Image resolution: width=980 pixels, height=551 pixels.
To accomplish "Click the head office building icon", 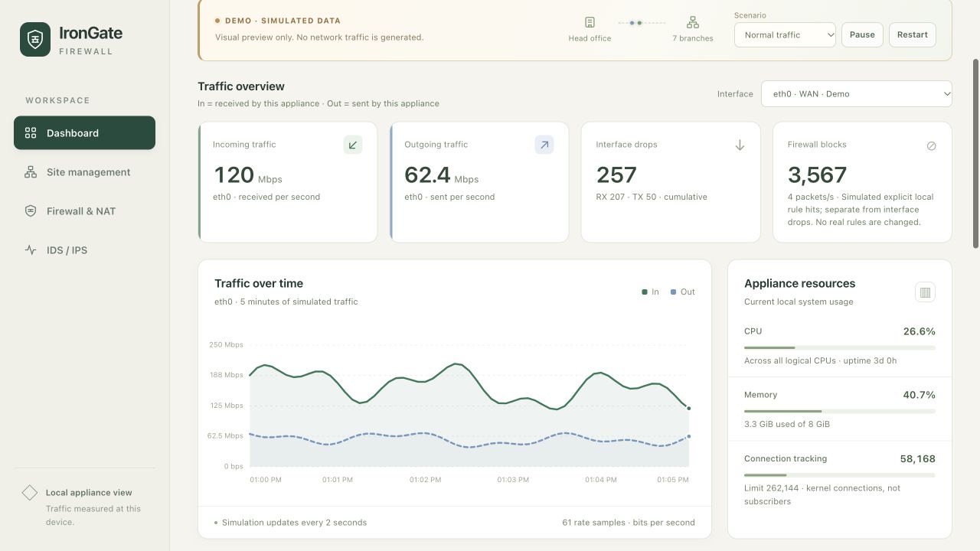I will click(590, 22).
